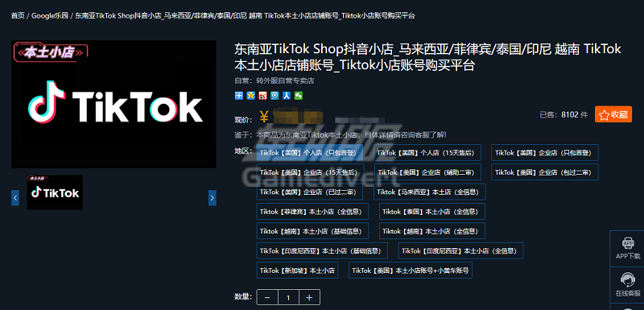This screenshot has height=310, width=644.
Task: Share via Sina Weibo icon
Action: tap(263, 96)
